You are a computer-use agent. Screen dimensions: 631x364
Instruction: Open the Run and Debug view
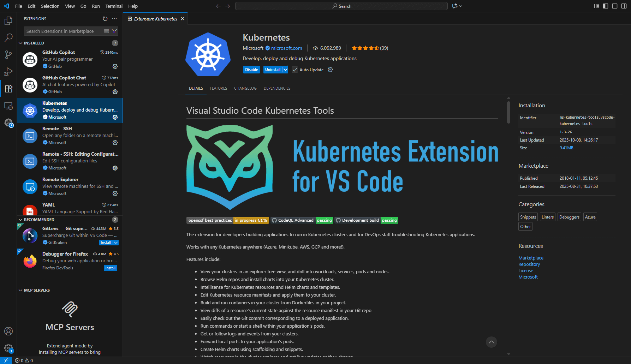coord(8,71)
